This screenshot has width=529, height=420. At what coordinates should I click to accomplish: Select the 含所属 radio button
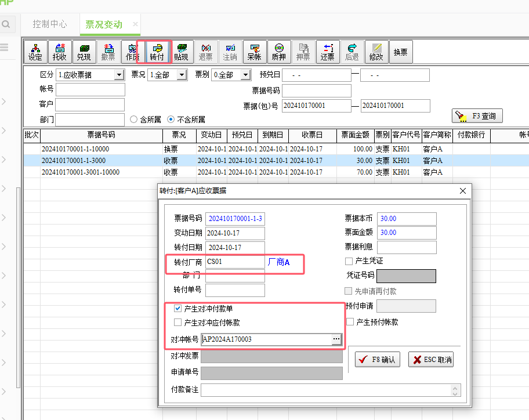click(x=134, y=120)
